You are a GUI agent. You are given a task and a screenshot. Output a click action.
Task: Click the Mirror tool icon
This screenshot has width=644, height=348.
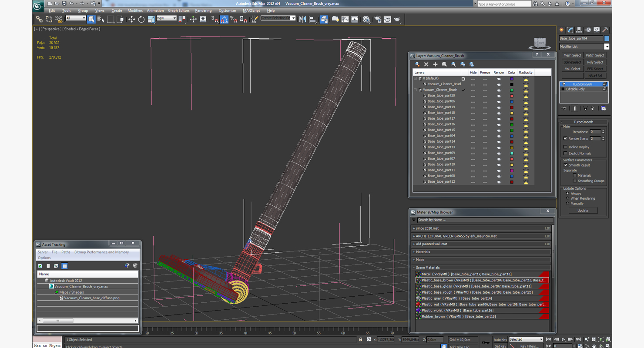[303, 19]
